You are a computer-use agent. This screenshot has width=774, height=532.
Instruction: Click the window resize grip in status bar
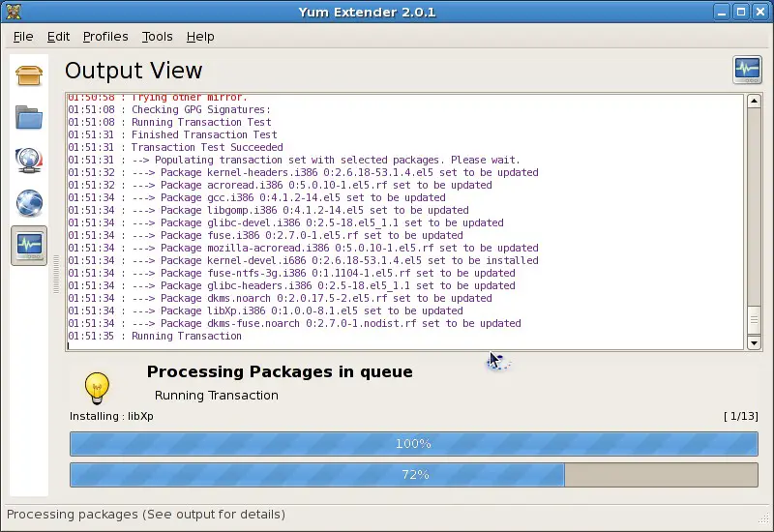763,517
